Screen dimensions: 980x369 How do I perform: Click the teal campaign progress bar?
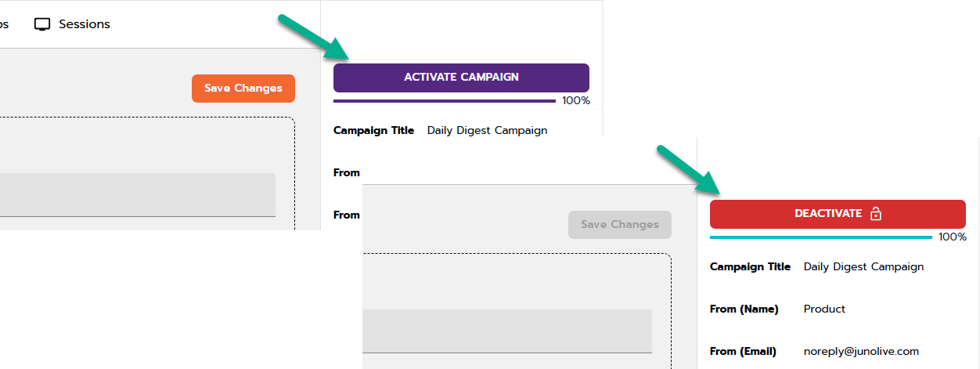(820, 237)
